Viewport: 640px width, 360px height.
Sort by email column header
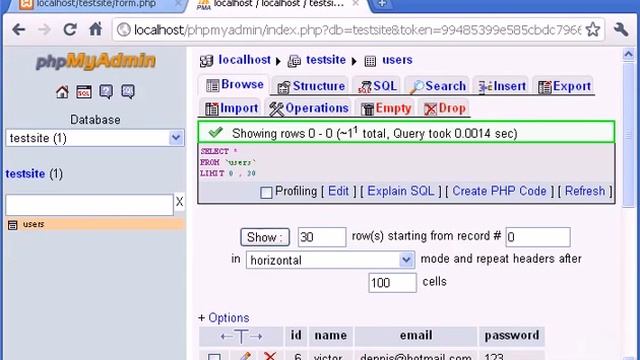[x=416, y=336]
